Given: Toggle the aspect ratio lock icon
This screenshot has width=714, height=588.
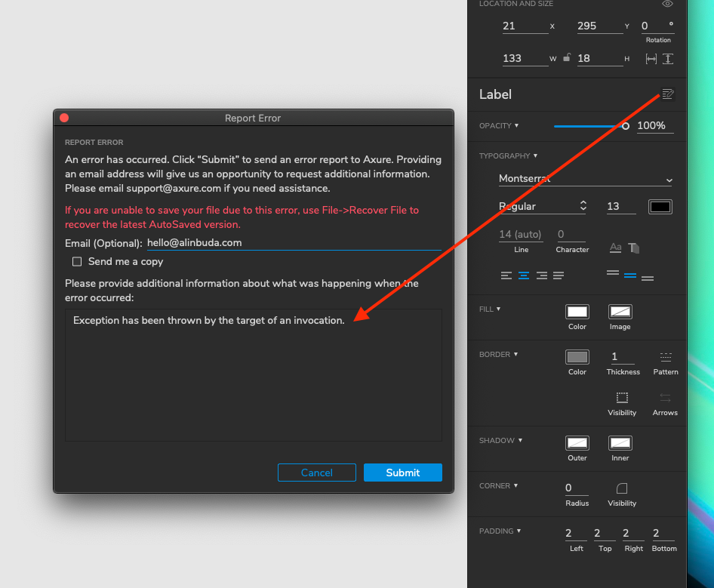Looking at the screenshot, I should point(567,58).
